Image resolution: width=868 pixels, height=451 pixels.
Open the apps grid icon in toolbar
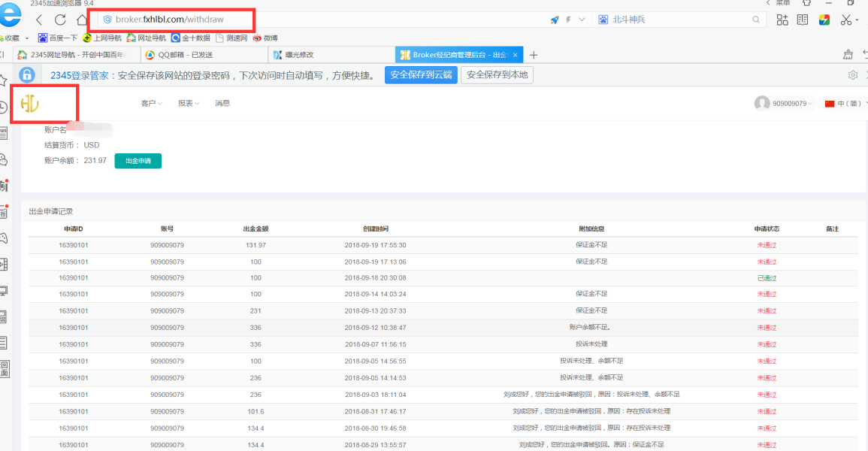(782, 20)
